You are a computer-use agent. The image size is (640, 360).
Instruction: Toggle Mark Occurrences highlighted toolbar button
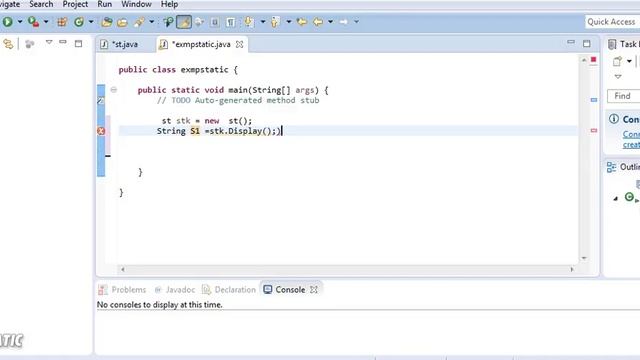(x=184, y=22)
